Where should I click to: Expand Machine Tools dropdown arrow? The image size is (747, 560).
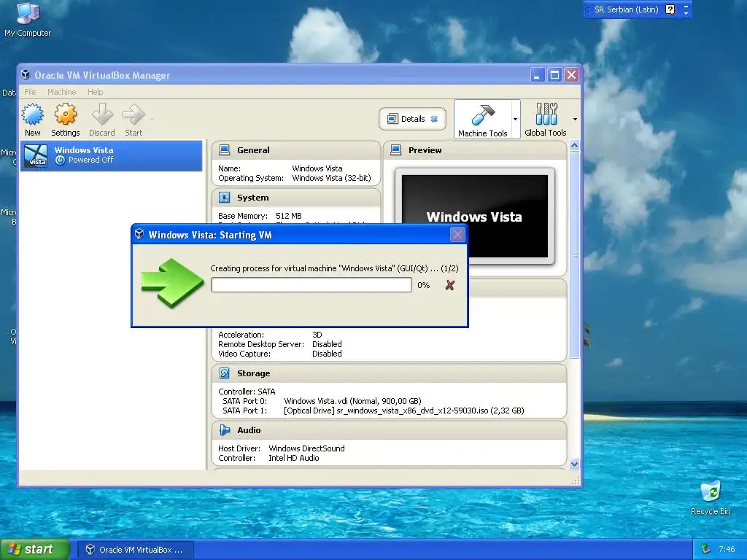(515, 119)
